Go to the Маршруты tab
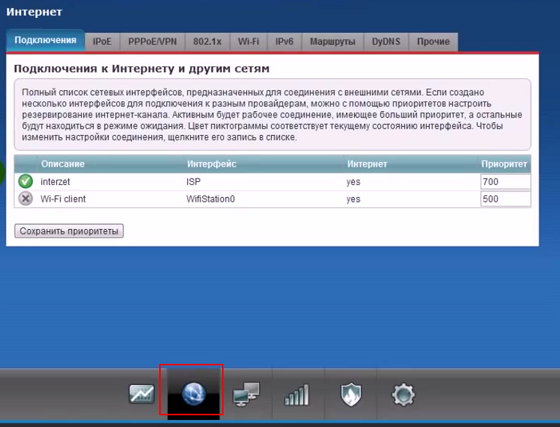This screenshot has width=560, height=427. pos(332,42)
